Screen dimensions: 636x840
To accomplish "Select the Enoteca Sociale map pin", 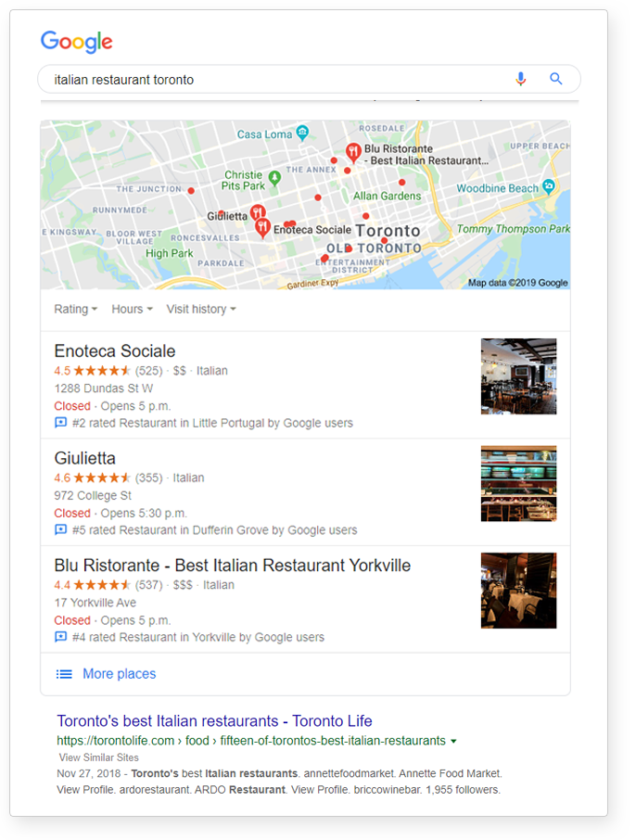I will click(x=262, y=228).
